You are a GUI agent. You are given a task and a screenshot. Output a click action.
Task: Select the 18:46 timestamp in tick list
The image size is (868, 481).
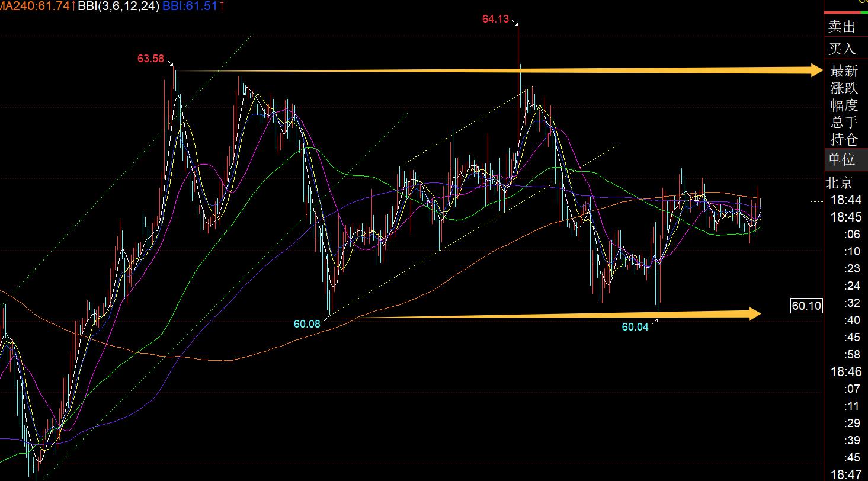pos(846,372)
